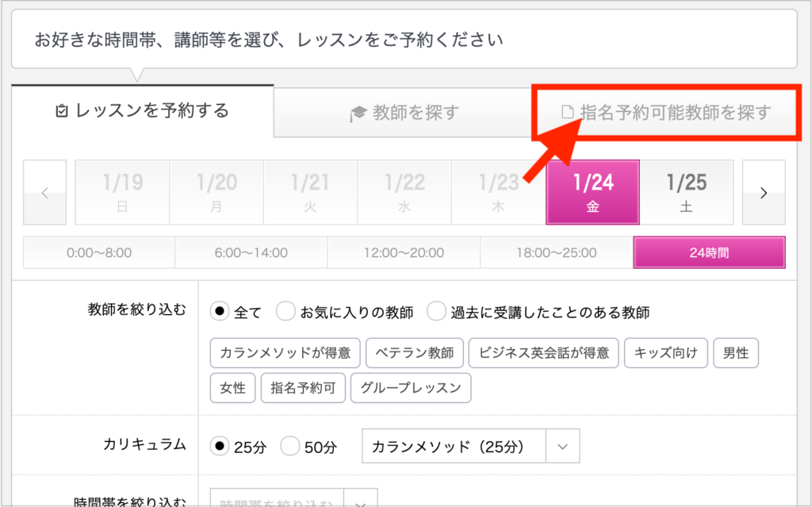The image size is (812, 507).
Task: Toggle the ビジネス英会話が得意 filter tag
Action: point(543,353)
